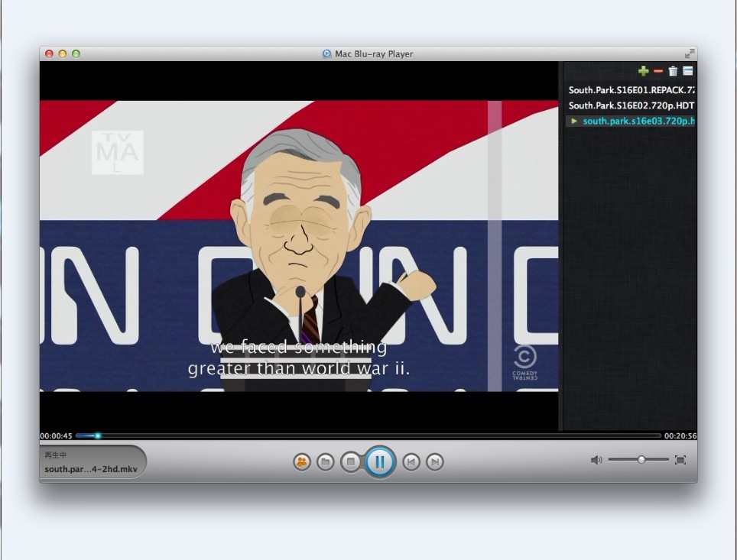Clear the playlist with the trash icon
This screenshot has height=560, width=737.
pyautogui.click(x=673, y=71)
